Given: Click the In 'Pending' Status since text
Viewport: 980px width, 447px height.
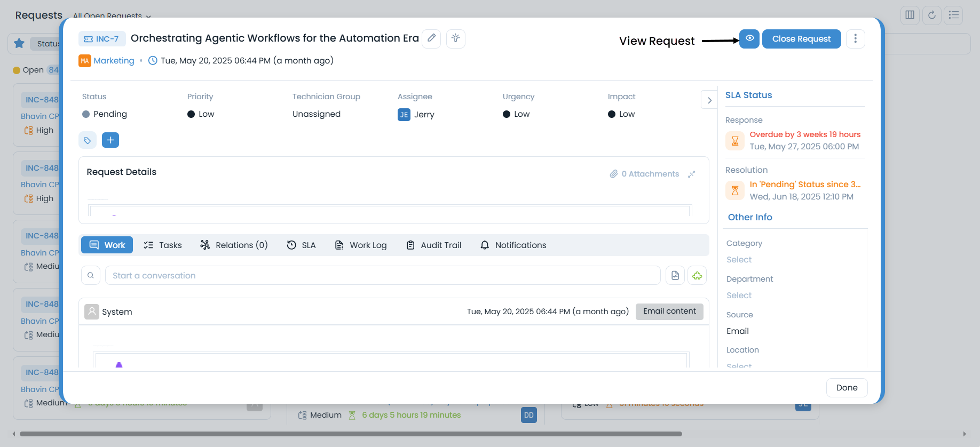Looking at the screenshot, I should pyautogui.click(x=805, y=185).
